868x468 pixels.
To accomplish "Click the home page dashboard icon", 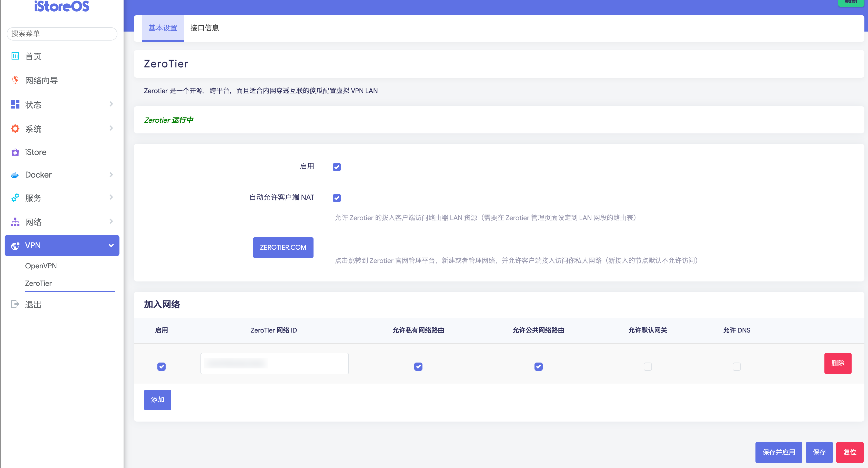I will pos(15,56).
